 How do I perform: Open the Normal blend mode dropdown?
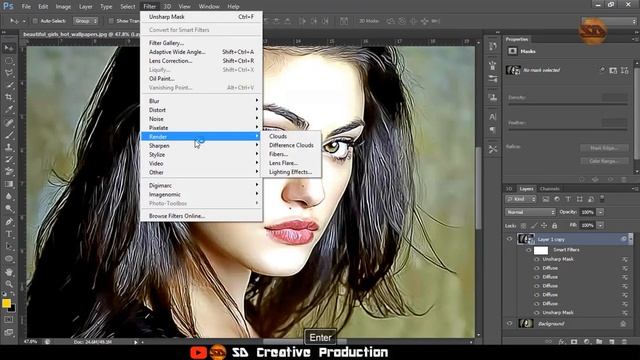[530, 212]
